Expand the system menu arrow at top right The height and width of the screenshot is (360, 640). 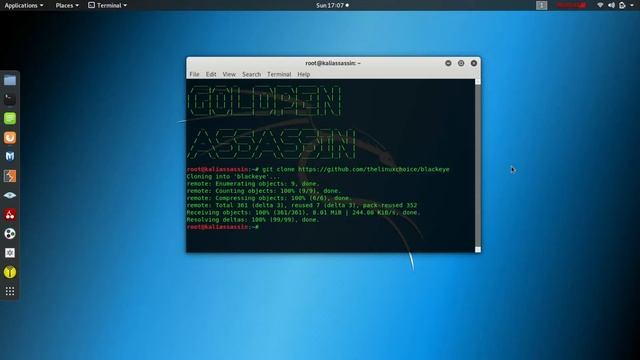click(631, 5)
